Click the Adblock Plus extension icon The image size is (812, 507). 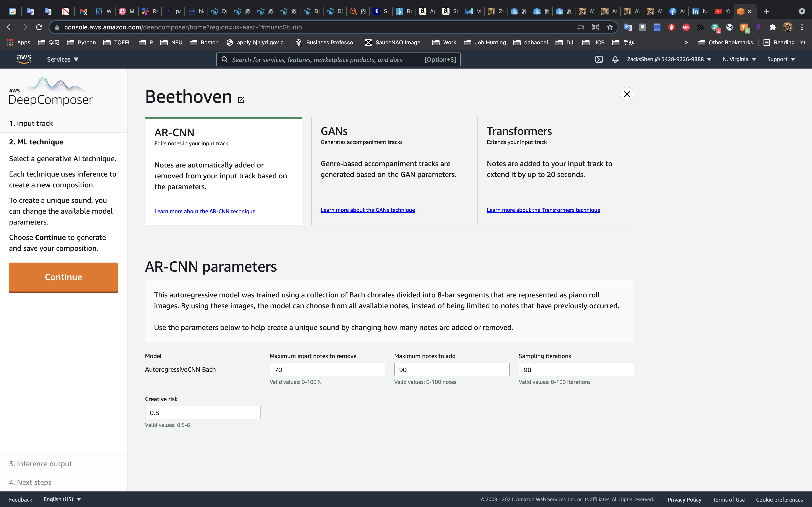tap(686, 27)
